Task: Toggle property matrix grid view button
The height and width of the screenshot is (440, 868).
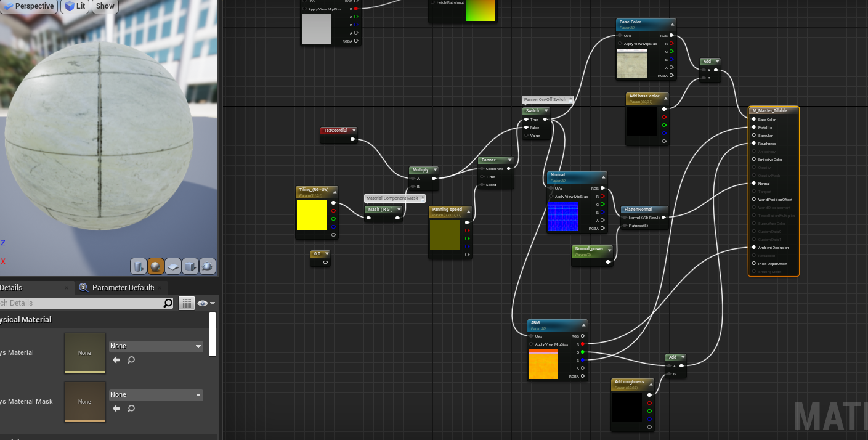Action: tap(187, 303)
